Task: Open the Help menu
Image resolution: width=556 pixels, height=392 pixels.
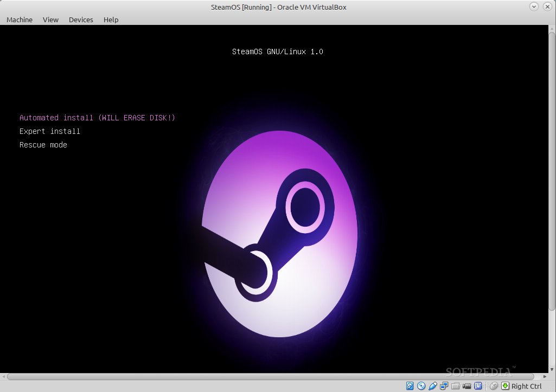Action: 111,20
